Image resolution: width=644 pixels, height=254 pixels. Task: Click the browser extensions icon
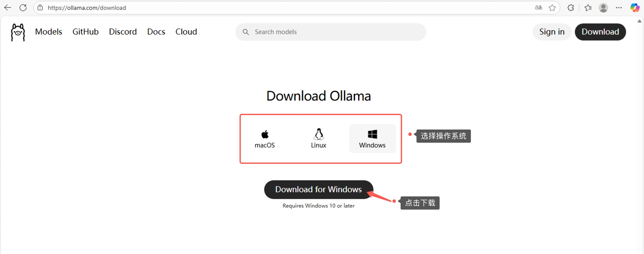571,7
